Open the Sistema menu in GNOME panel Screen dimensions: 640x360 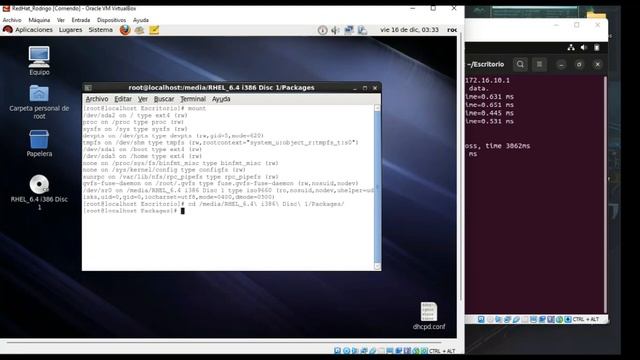pos(100,30)
